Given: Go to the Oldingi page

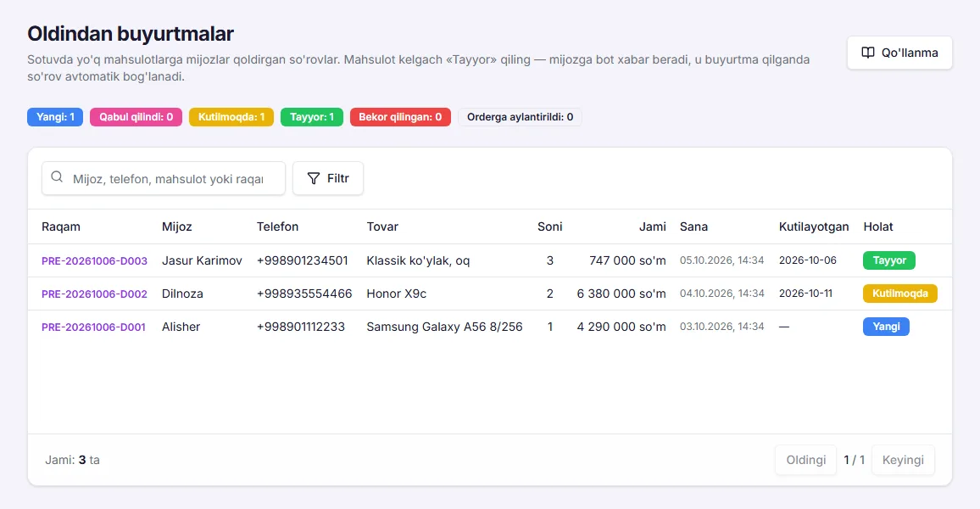Looking at the screenshot, I should pyautogui.click(x=805, y=460).
